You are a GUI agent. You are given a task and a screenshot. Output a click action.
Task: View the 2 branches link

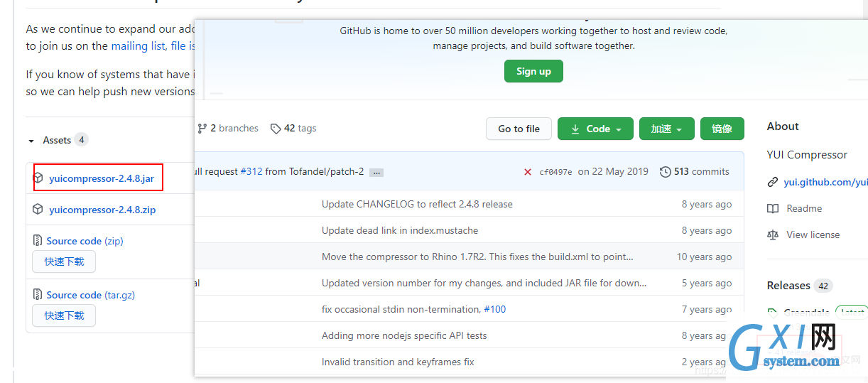click(x=234, y=129)
